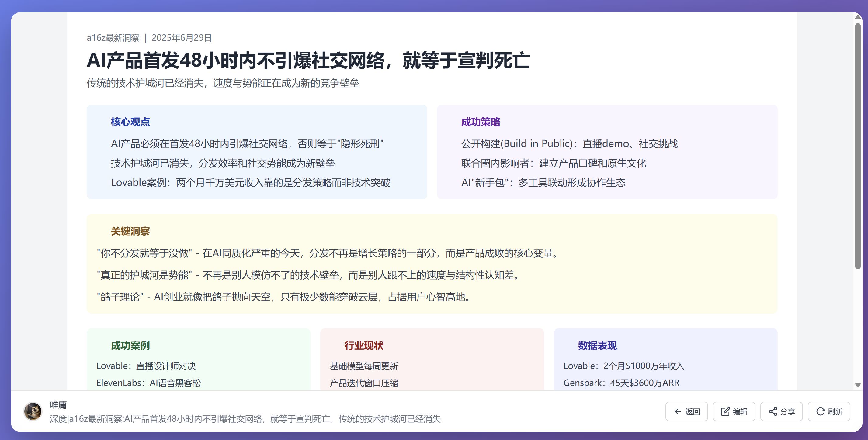Click the scrollbar up arrow
Viewport: 868px width, 440px height.
point(858,17)
